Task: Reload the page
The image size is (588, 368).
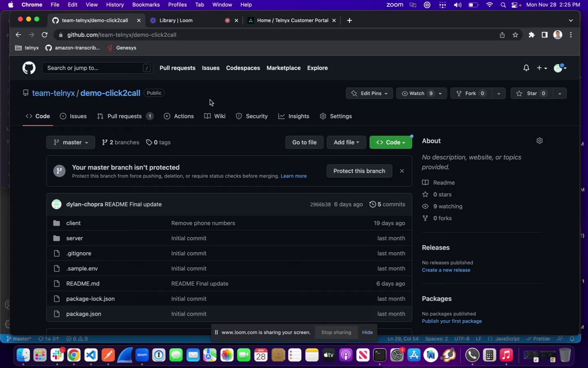Action: (45, 35)
